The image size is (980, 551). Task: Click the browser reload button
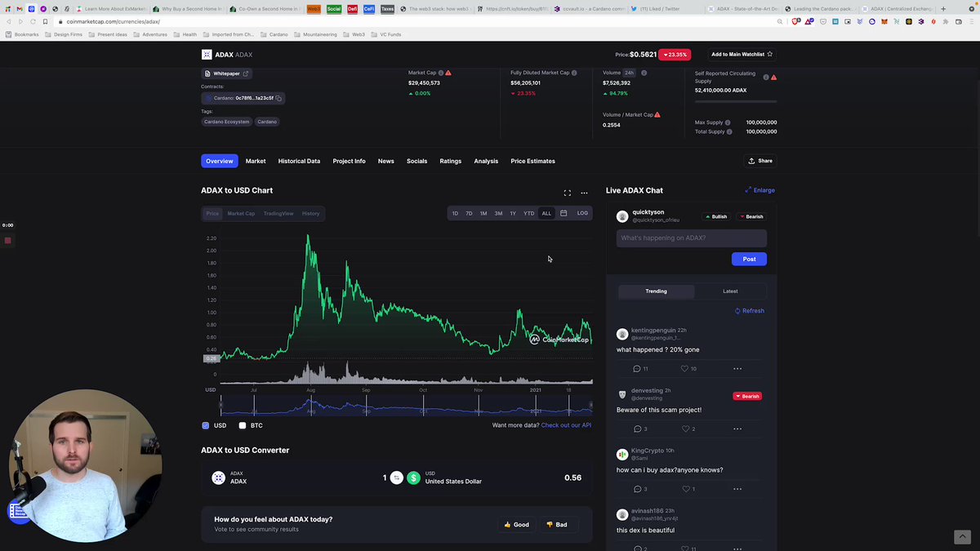(x=33, y=21)
